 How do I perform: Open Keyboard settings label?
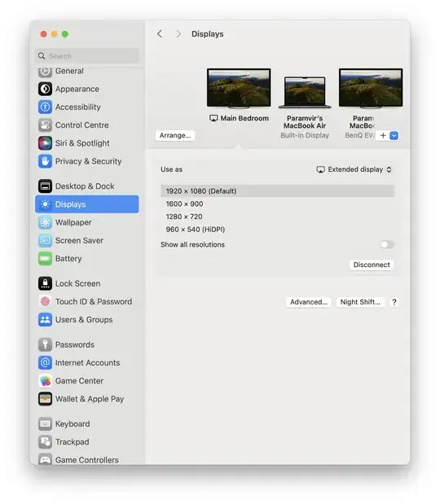[73, 424]
